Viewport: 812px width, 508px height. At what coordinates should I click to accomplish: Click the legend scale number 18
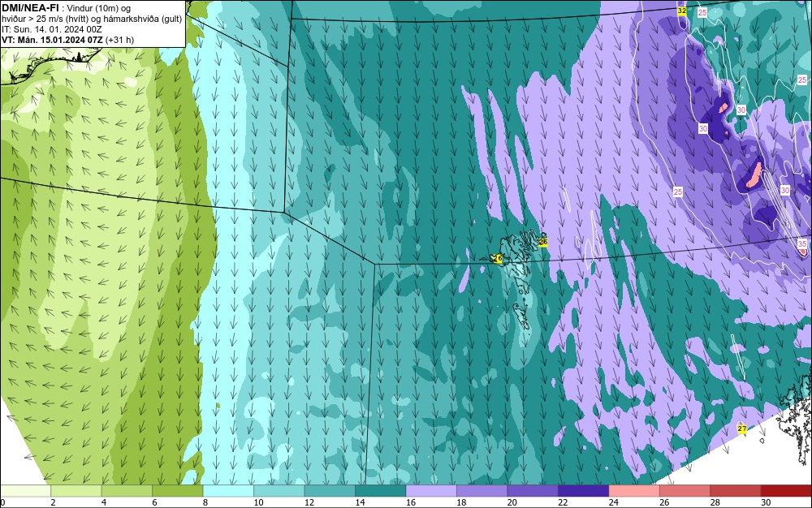[x=461, y=502]
